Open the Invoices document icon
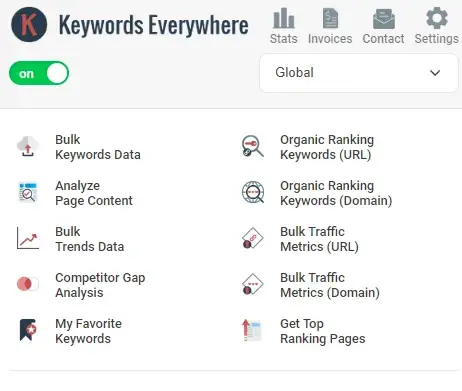The height and width of the screenshot is (391, 462). tap(330, 18)
